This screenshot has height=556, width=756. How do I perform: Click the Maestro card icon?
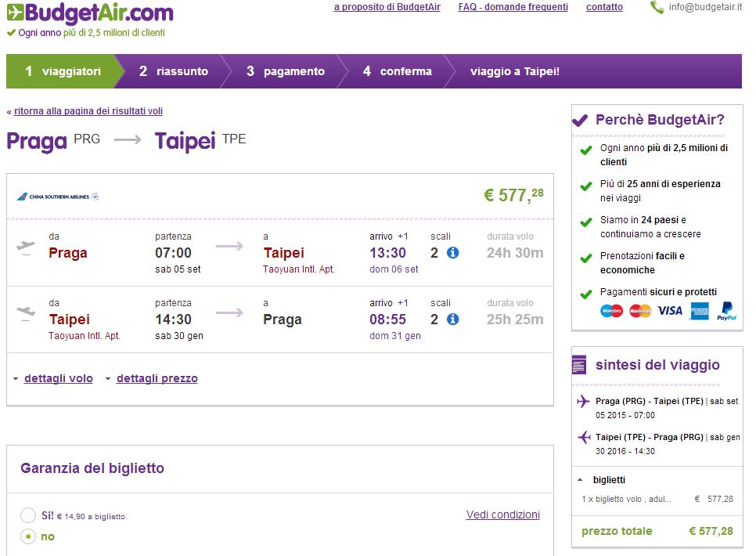coord(611,311)
